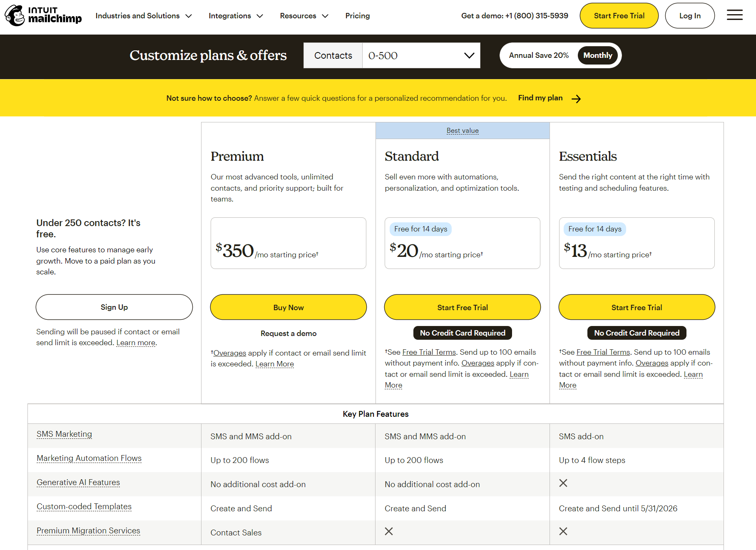Click Buy Now for Premium

tap(288, 307)
